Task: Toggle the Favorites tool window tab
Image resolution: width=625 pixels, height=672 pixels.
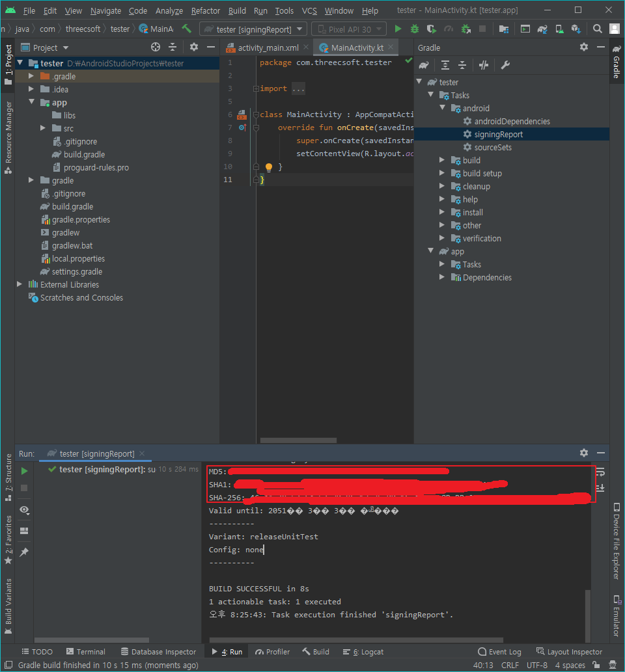Action: (x=8, y=541)
